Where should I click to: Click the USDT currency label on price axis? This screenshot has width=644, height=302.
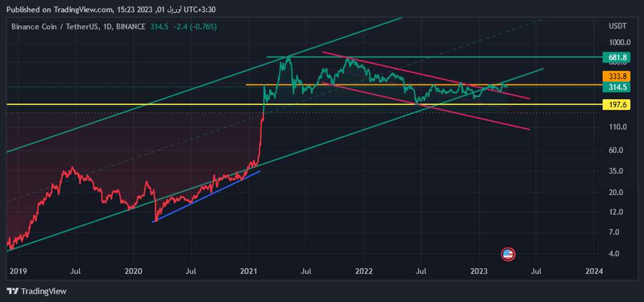tap(617, 26)
